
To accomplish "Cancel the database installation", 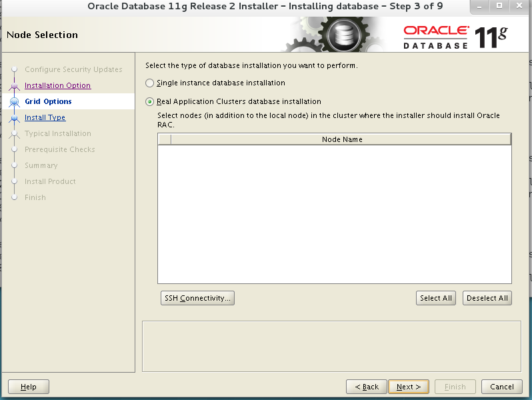I will click(501, 387).
